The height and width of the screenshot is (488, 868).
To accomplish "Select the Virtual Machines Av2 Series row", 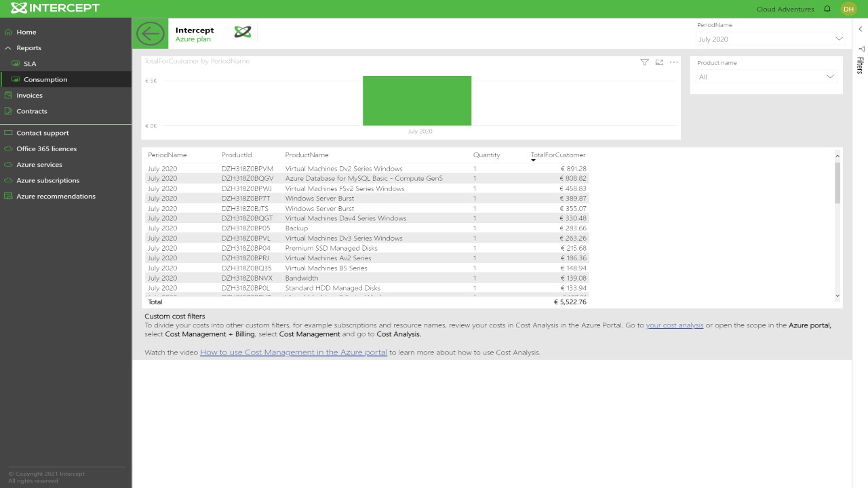I will coord(367,258).
